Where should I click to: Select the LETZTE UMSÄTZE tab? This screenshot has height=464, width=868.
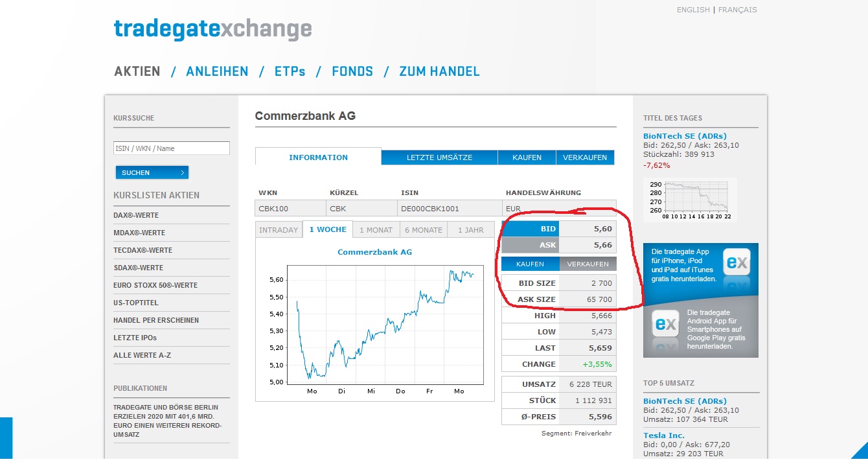(x=439, y=157)
